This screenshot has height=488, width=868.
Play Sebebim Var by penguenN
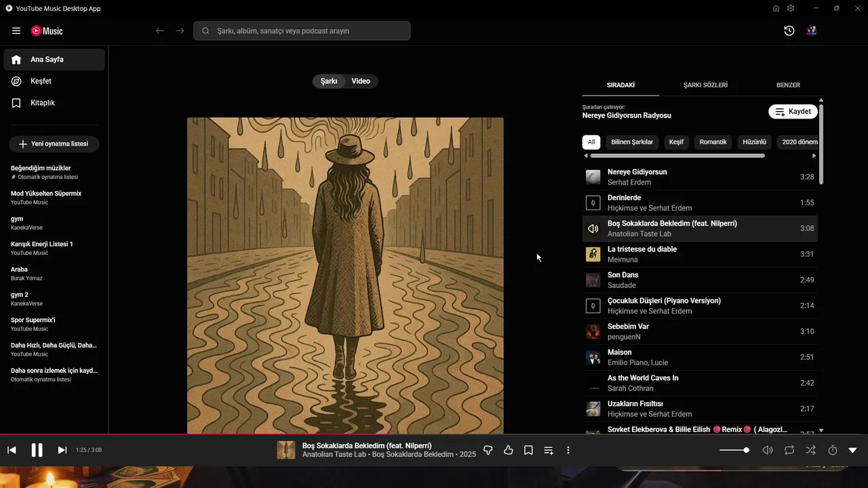point(700,331)
